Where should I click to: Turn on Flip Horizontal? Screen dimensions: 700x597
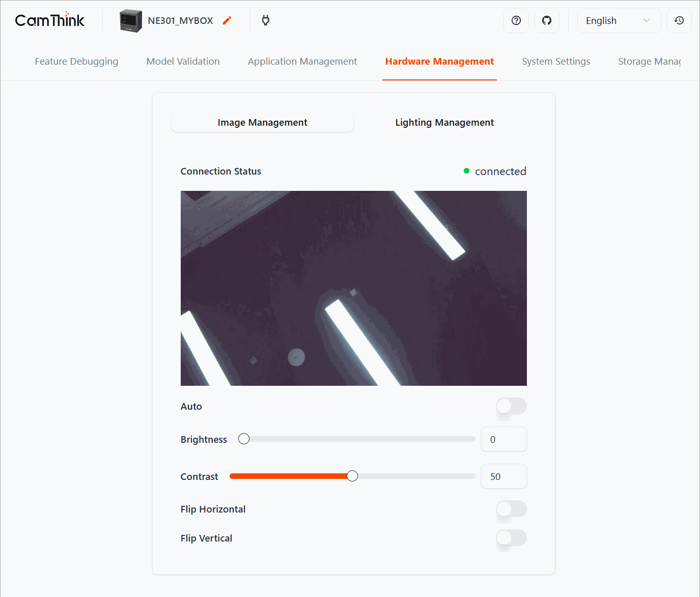coord(511,510)
